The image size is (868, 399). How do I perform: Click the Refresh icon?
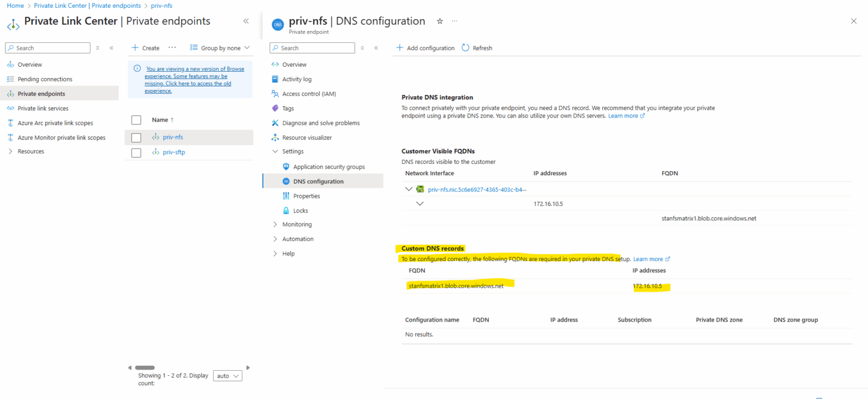click(x=464, y=47)
